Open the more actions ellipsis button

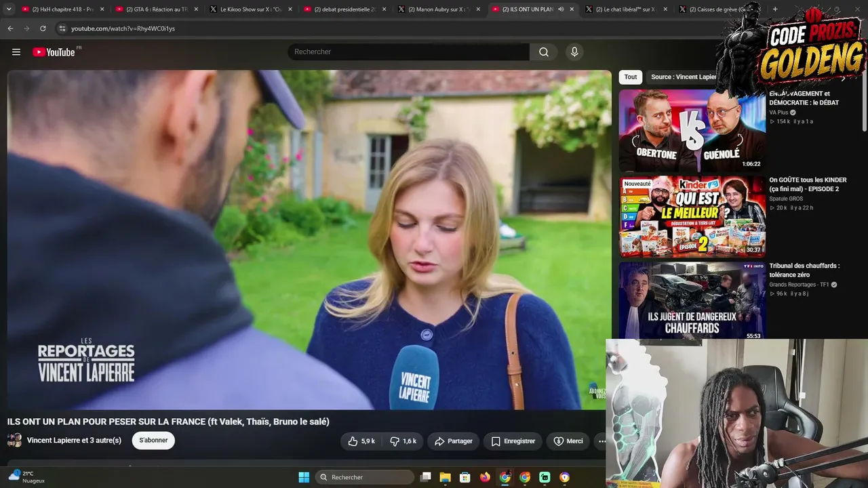(x=601, y=441)
